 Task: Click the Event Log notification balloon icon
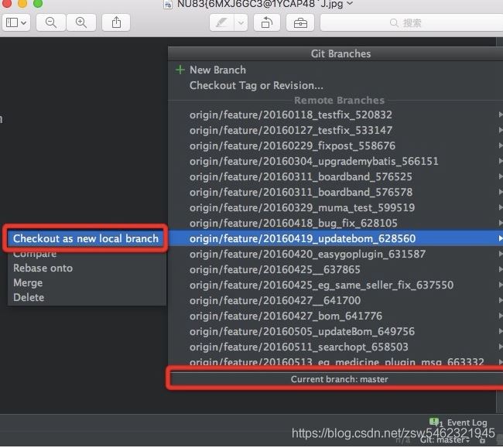coord(433,422)
